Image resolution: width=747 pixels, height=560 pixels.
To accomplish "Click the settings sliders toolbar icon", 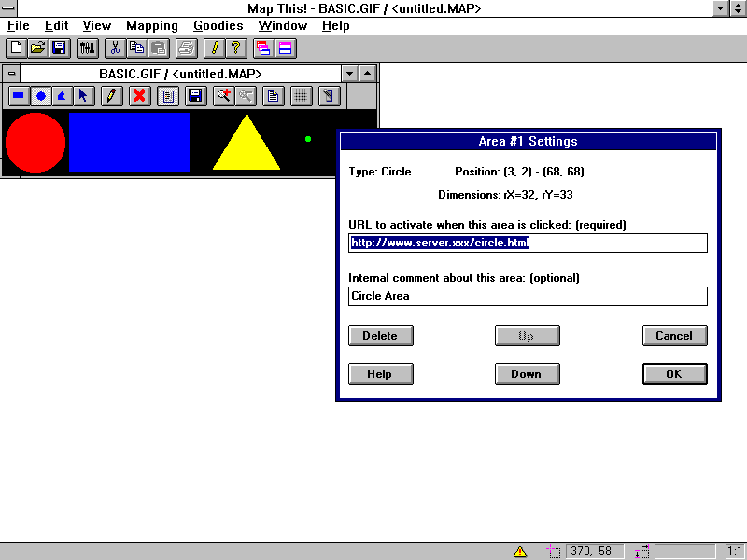I will pyautogui.click(x=87, y=48).
